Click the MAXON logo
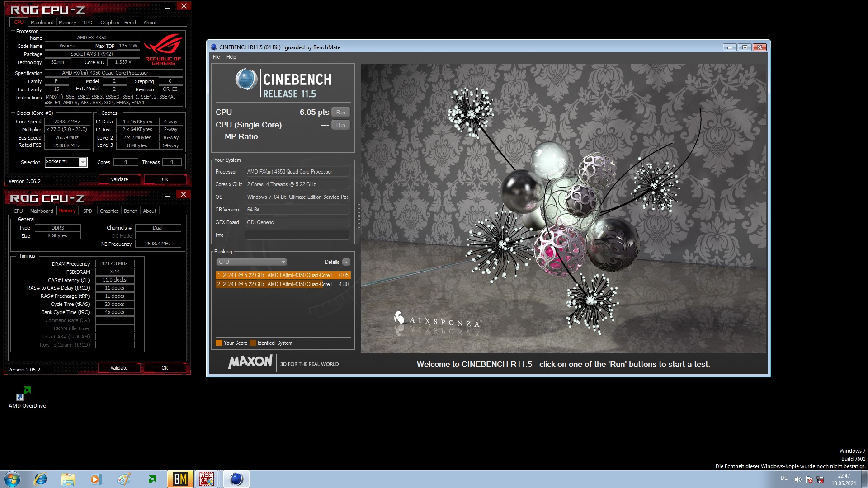Viewport: 868px width, 488px height. 250,362
